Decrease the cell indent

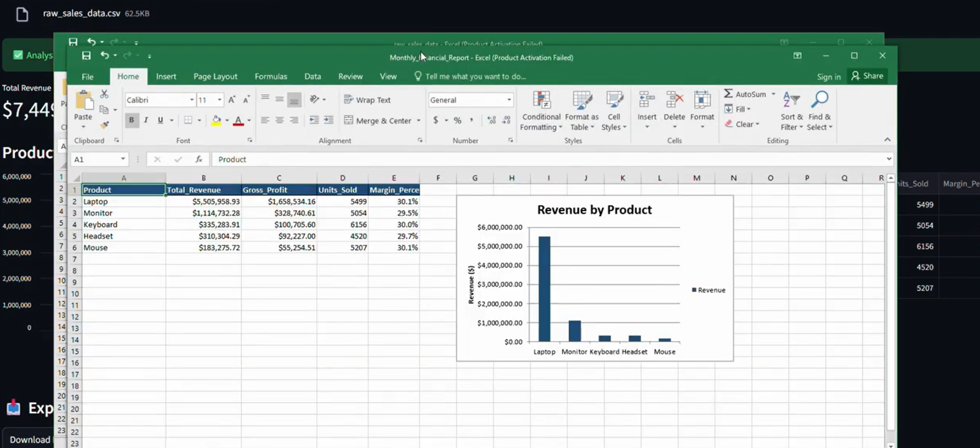pyautogui.click(x=314, y=121)
